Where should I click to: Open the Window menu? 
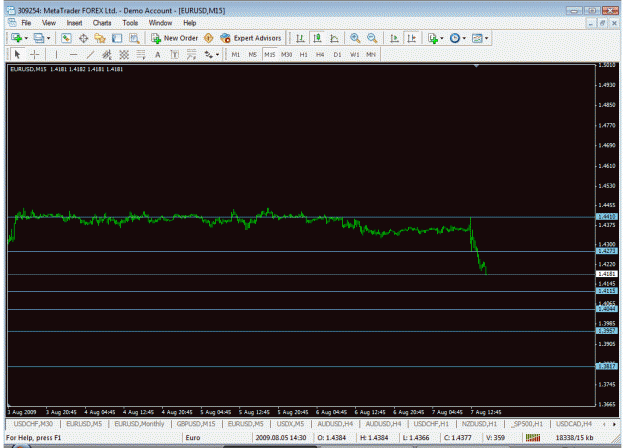click(x=160, y=23)
